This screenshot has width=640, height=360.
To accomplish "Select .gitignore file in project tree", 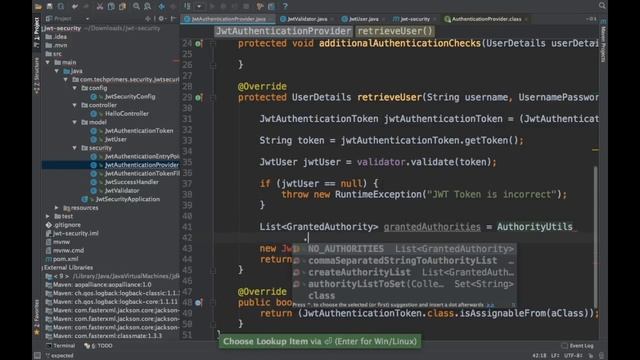I will click(x=67, y=225).
